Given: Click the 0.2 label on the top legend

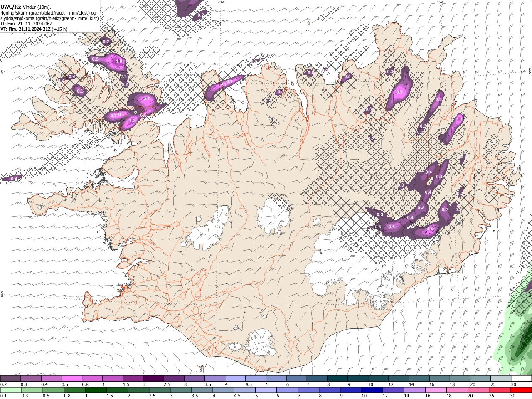Looking at the screenshot, I should 4,384.
